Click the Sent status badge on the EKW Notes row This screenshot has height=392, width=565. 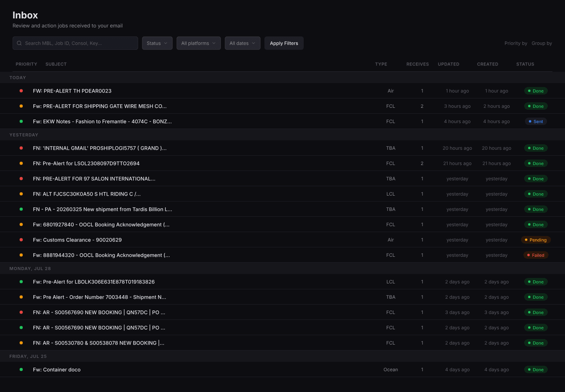click(x=536, y=121)
